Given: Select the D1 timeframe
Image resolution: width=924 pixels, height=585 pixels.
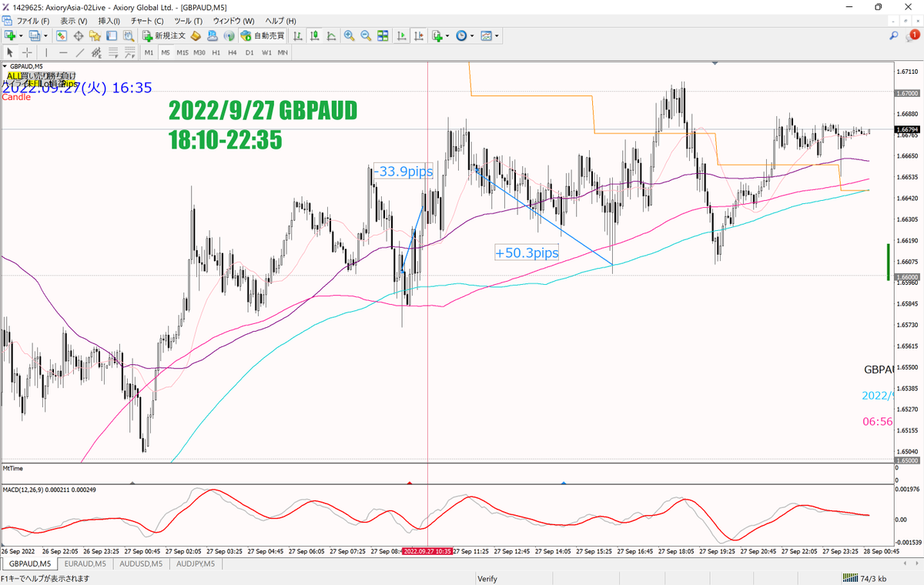Looking at the screenshot, I should click(x=249, y=52).
